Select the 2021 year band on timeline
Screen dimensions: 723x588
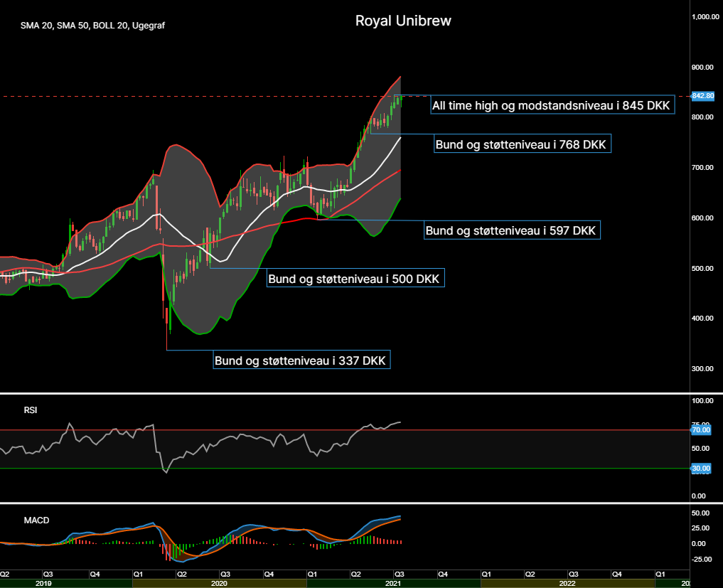point(393,584)
